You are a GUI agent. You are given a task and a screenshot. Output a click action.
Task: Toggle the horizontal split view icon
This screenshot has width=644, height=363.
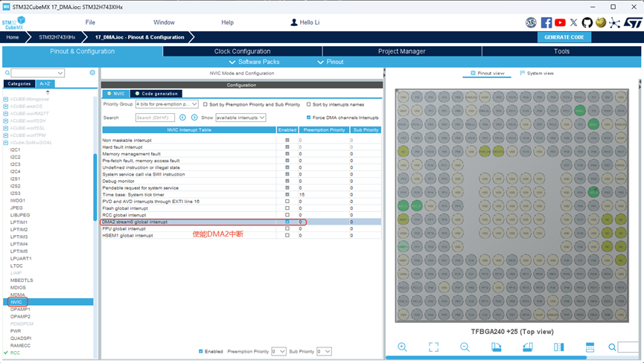(590, 347)
